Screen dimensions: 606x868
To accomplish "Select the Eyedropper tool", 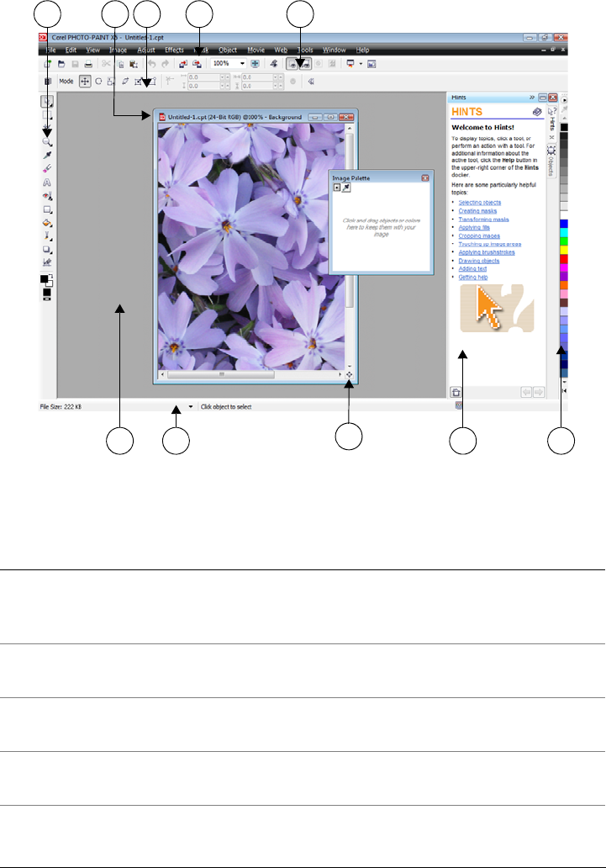I will click(x=47, y=155).
